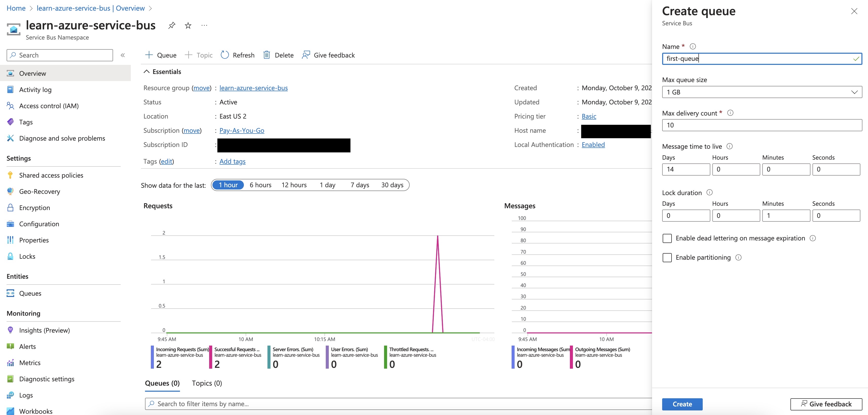Collapse the Essentials section
Image resolution: width=868 pixels, height=415 pixels.
click(147, 71)
